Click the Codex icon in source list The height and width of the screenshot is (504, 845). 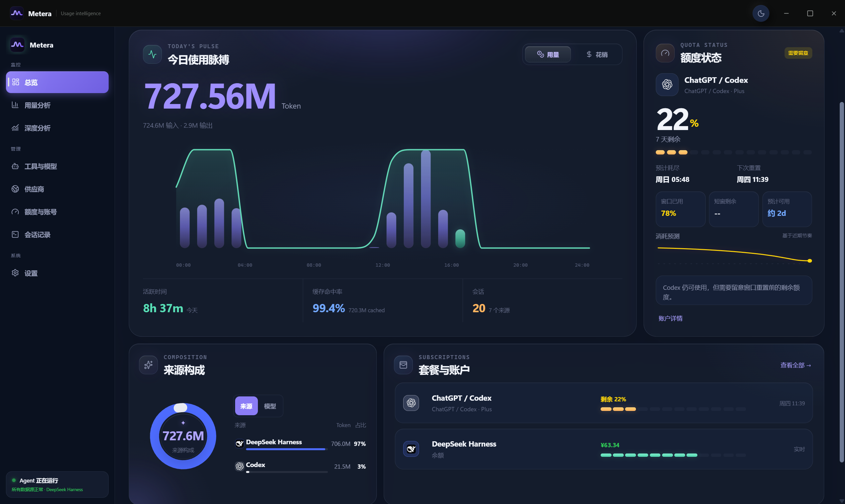[239, 466]
